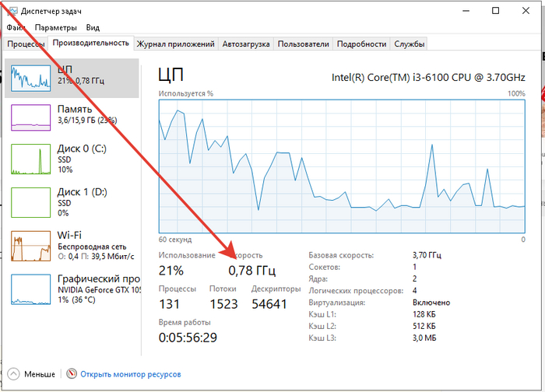Open the Подробности tab

[x=361, y=44]
